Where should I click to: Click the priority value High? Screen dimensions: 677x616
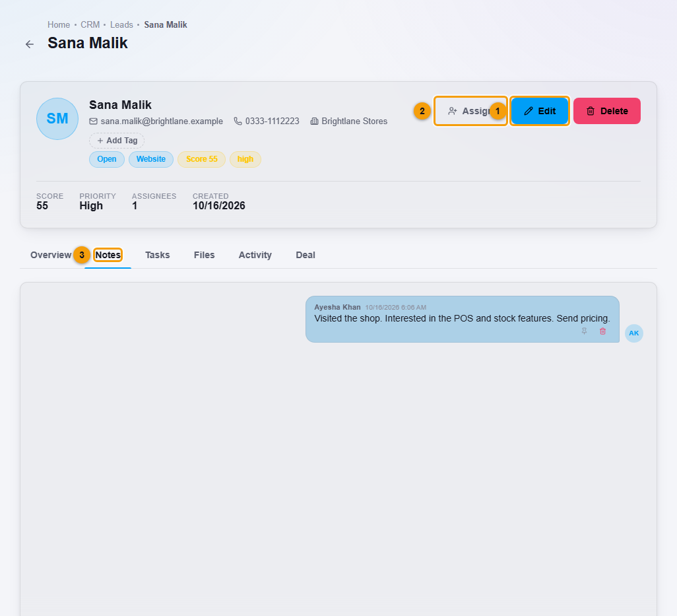tap(91, 205)
